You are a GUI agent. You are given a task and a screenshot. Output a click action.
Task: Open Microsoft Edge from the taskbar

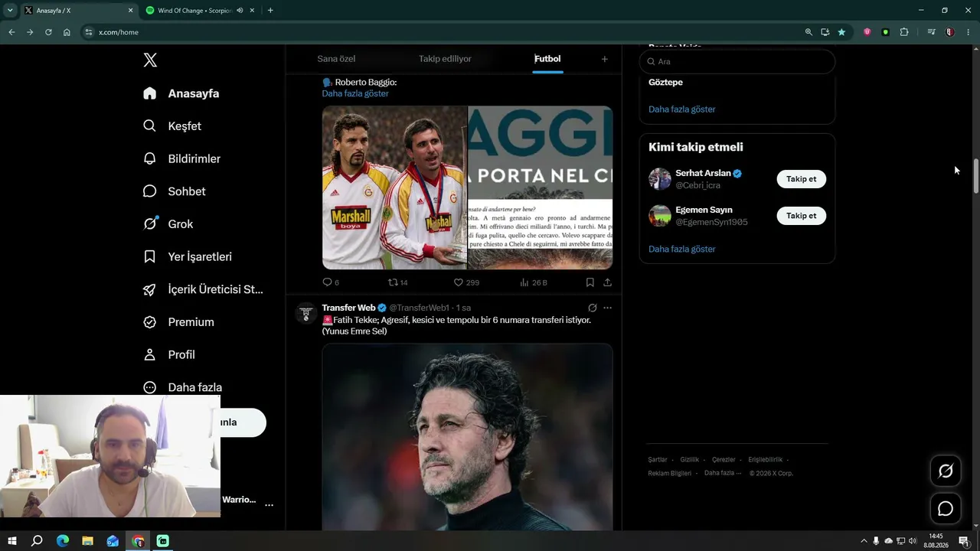tap(62, 541)
